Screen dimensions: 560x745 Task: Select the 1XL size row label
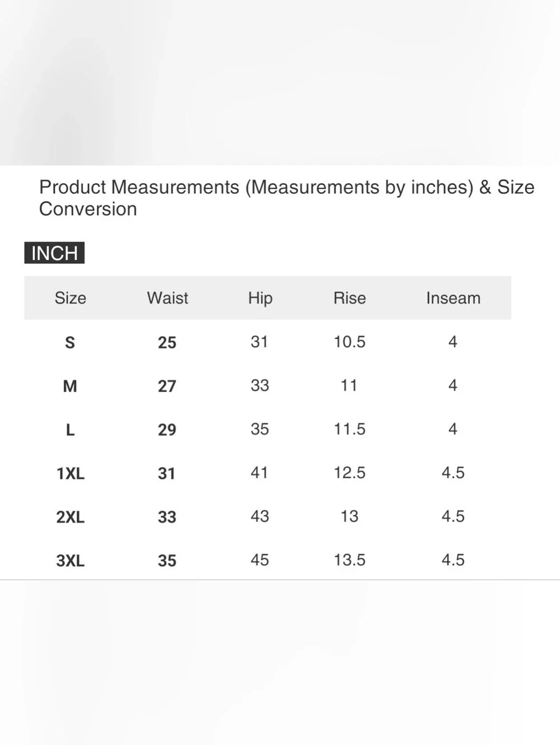pyautogui.click(x=71, y=473)
